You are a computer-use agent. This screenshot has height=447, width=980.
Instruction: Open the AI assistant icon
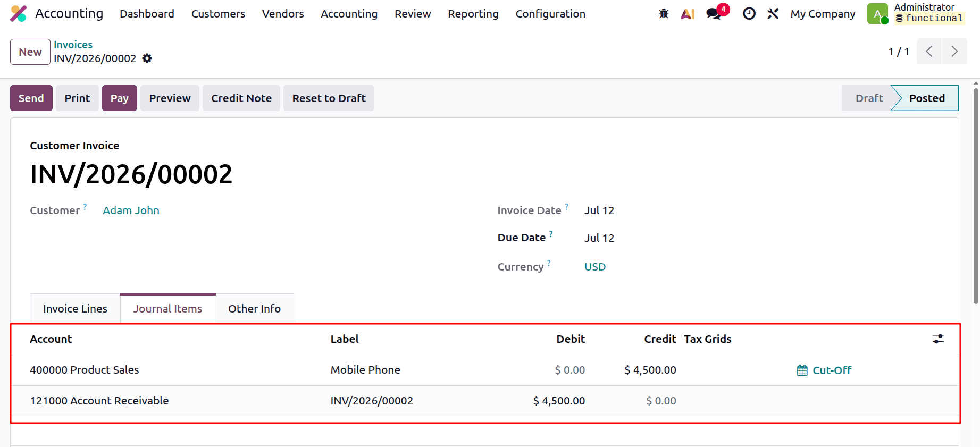point(688,14)
